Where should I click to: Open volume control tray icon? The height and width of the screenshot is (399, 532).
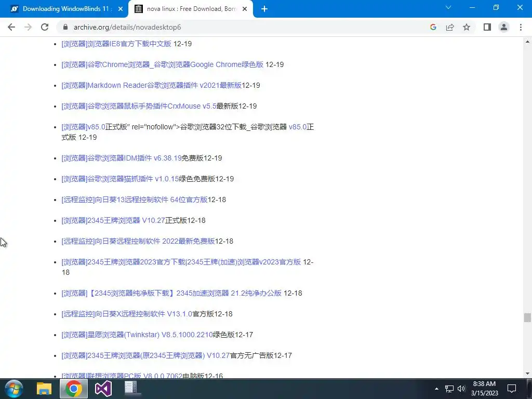[461, 389]
